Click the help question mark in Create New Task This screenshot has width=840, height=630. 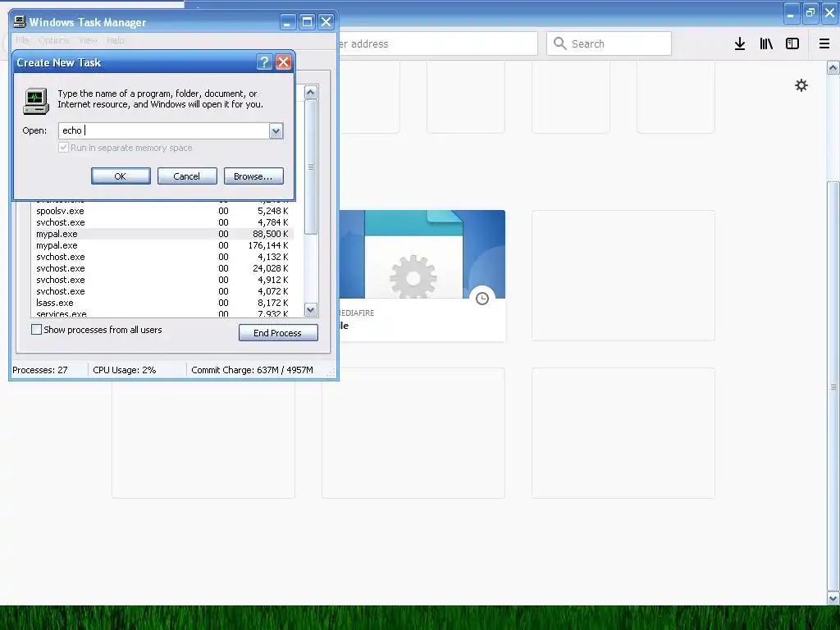(x=264, y=62)
